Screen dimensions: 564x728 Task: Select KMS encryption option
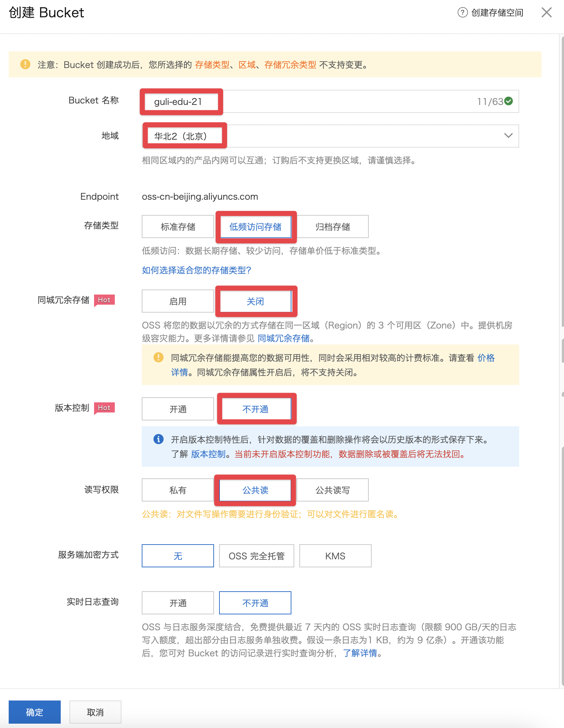tap(336, 556)
